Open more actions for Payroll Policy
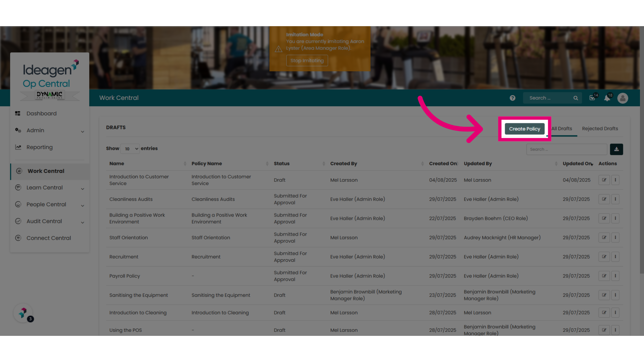The height and width of the screenshot is (362, 644). coord(615,276)
